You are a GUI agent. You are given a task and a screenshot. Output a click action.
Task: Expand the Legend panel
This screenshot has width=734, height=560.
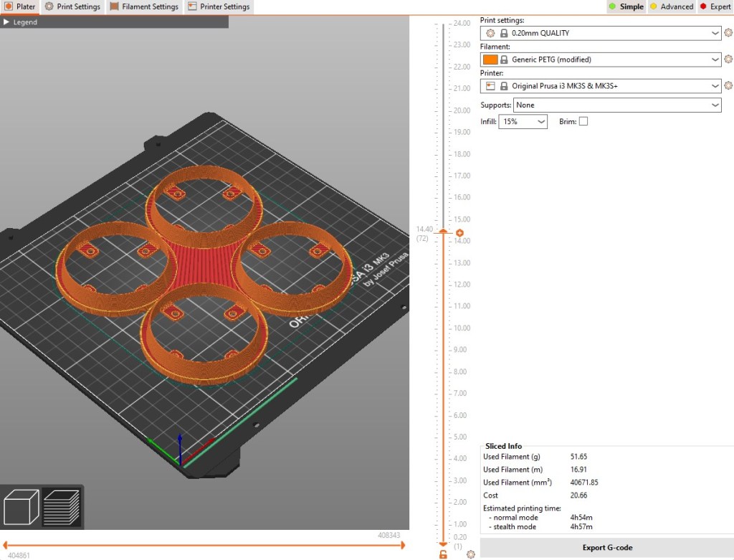click(20, 22)
